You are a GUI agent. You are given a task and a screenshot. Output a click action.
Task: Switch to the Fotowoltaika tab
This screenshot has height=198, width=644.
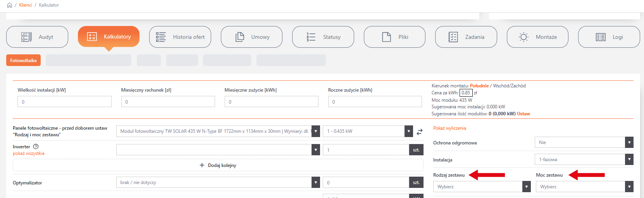(x=23, y=61)
